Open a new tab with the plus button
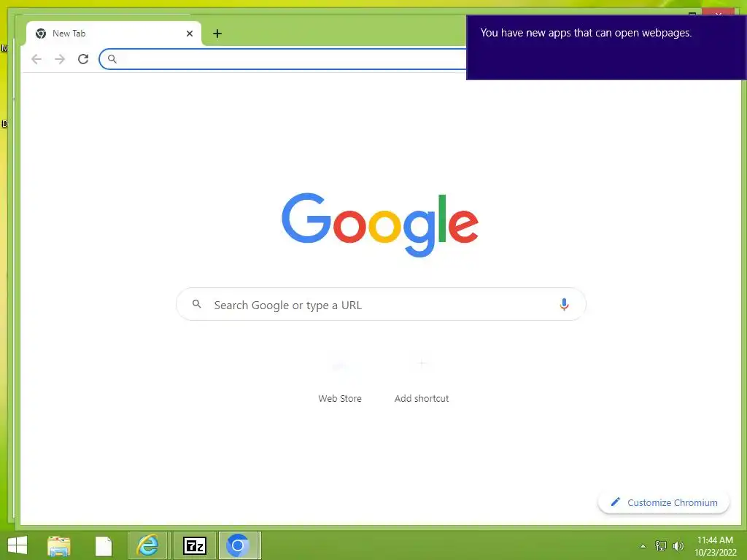The width and height of the screenshot is (747, 560). click(217, 34)
